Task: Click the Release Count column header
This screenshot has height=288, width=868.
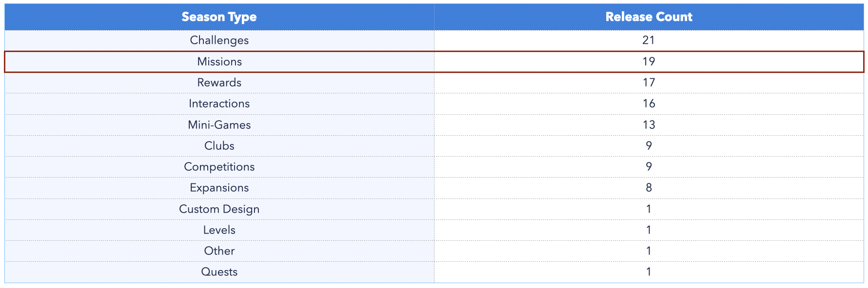Action: (x=649, y=17)
